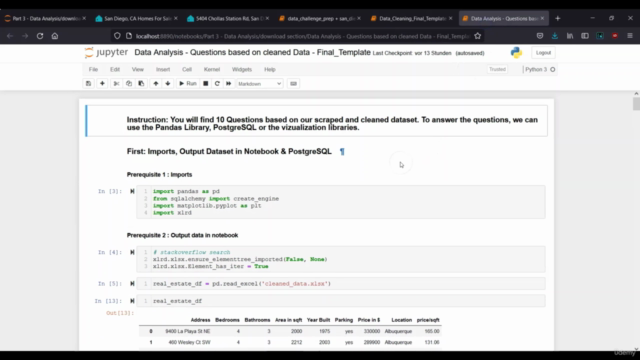Save notebook with the floppy disk icon

tap(88, 84)
